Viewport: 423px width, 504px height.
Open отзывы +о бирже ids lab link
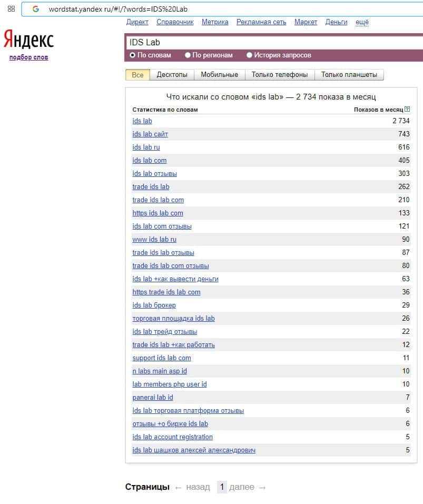click(x=170, y=424)
